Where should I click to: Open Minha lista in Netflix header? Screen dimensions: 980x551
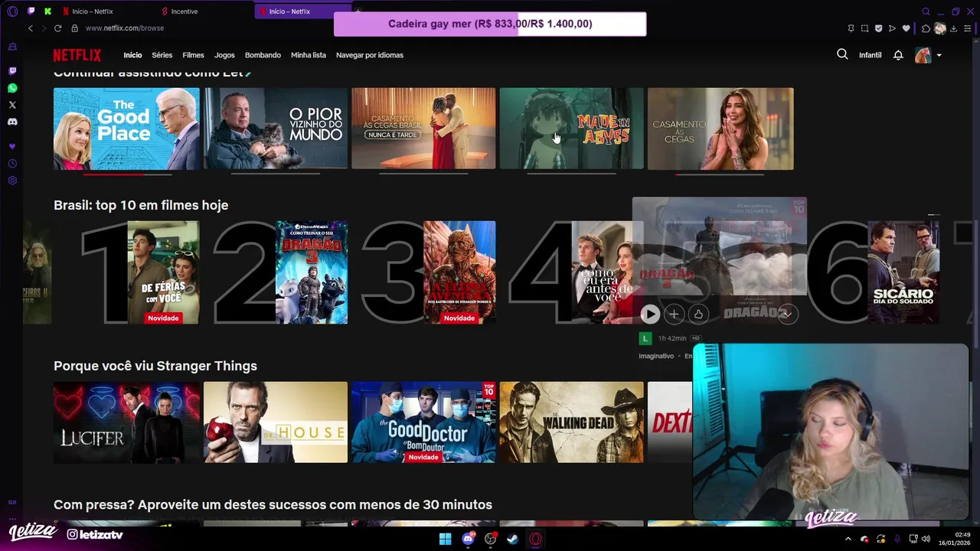point(309,55)
